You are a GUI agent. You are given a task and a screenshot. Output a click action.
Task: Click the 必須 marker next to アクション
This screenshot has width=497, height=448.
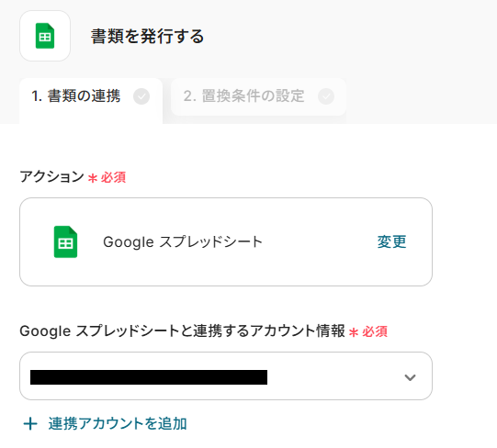tap(114, 177)
